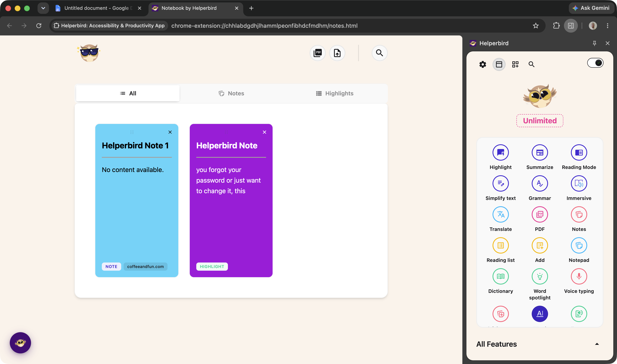Open the Helperbird Note 1 title
This screenshot has width=617, height=364.
click(x=135, y=146)
